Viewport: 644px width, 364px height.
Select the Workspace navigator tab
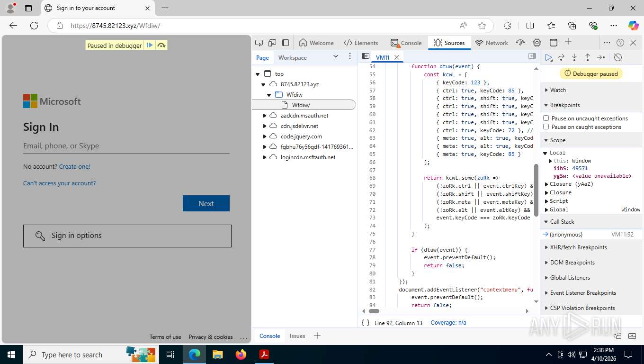point(292,57)
